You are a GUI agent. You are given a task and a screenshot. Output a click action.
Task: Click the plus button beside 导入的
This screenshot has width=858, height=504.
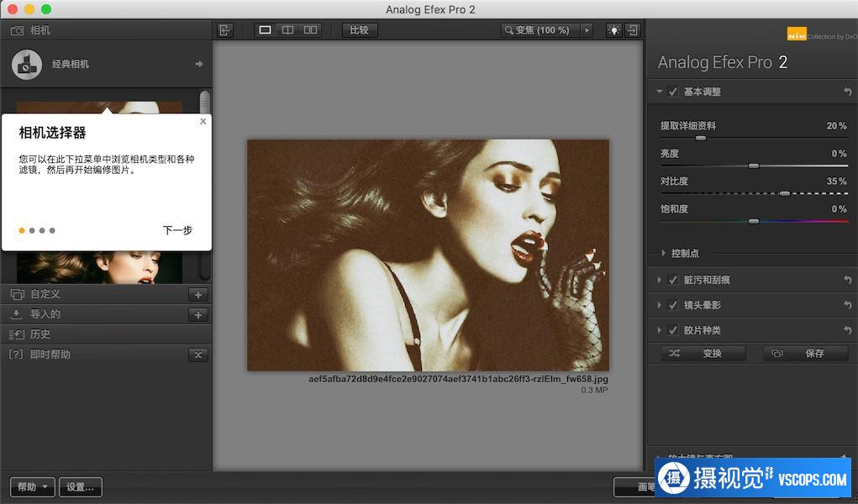point(198,315)
